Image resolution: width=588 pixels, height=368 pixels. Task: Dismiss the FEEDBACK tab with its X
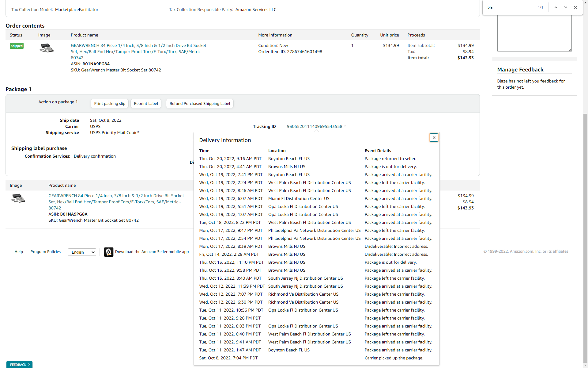coord(29,365)
